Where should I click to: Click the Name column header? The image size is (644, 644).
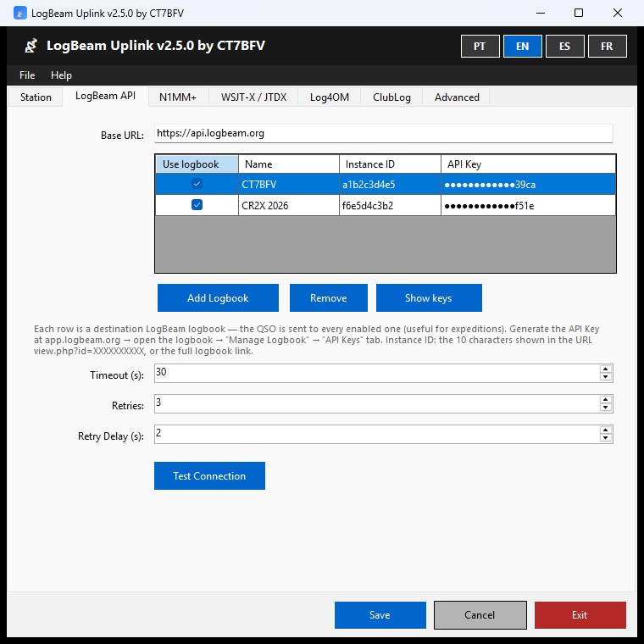point(289,164)
